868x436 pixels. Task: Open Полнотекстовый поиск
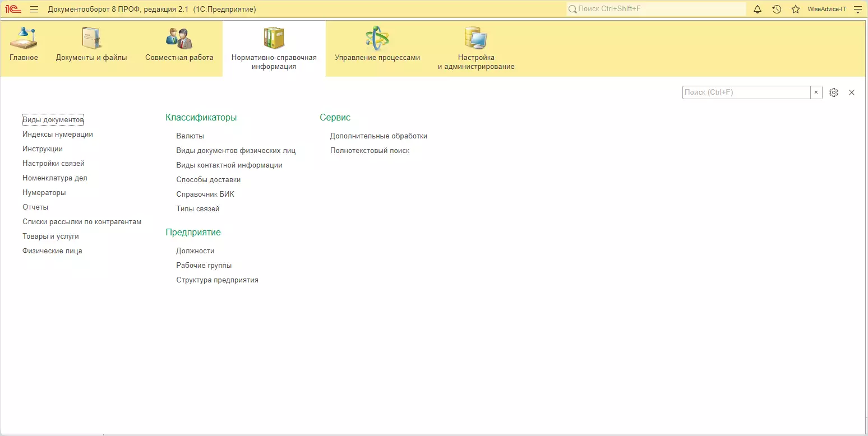[370, 151]
